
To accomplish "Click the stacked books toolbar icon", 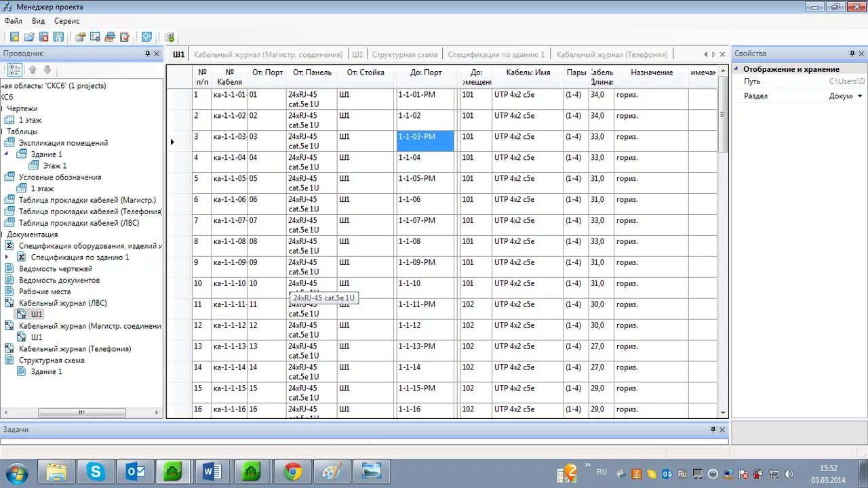I will (110, 37).
